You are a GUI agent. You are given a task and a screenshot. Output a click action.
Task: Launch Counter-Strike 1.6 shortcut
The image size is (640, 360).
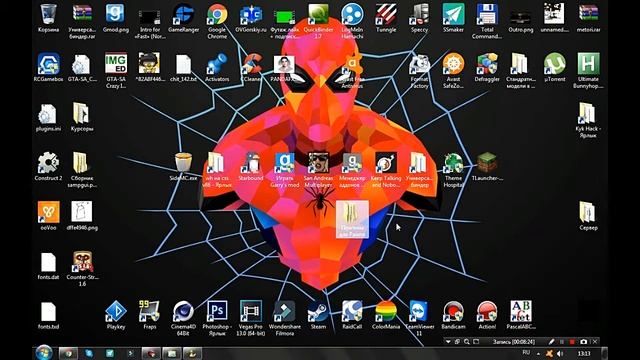tap(82, 269)
